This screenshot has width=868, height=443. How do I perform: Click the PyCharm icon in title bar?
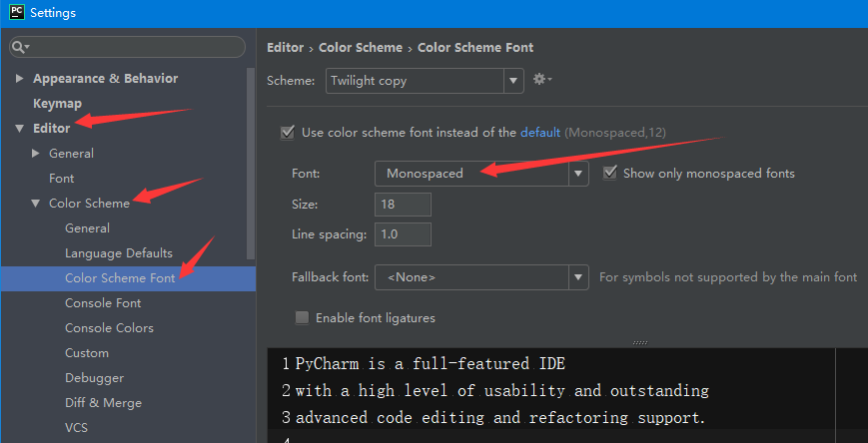pos(16,12)
